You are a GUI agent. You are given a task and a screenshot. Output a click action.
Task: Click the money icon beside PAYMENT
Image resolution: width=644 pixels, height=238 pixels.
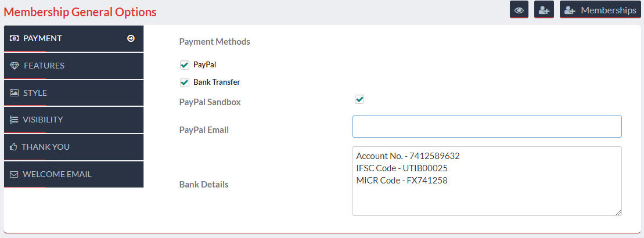point(14,38)
